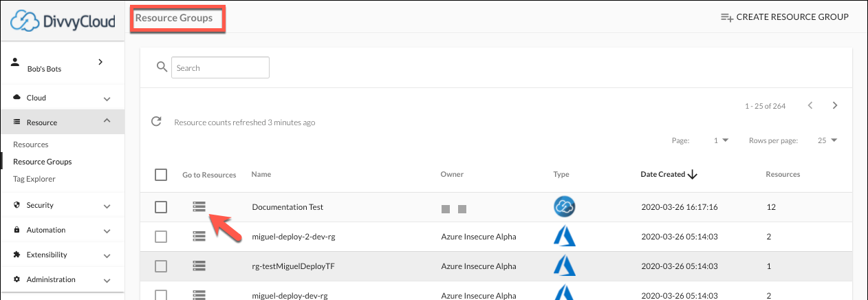The width and height of the screenshot is (868, 300).
Task: Click the user profile icon beside Bob's Bots
Action: 17,62
